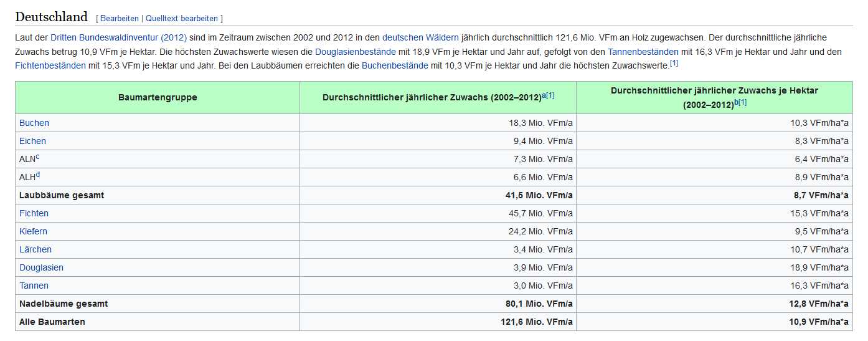Image resolution: width=868 pixels, height=341 pixels.
Task: Click footnote c next to ALN
Action: 38,156
